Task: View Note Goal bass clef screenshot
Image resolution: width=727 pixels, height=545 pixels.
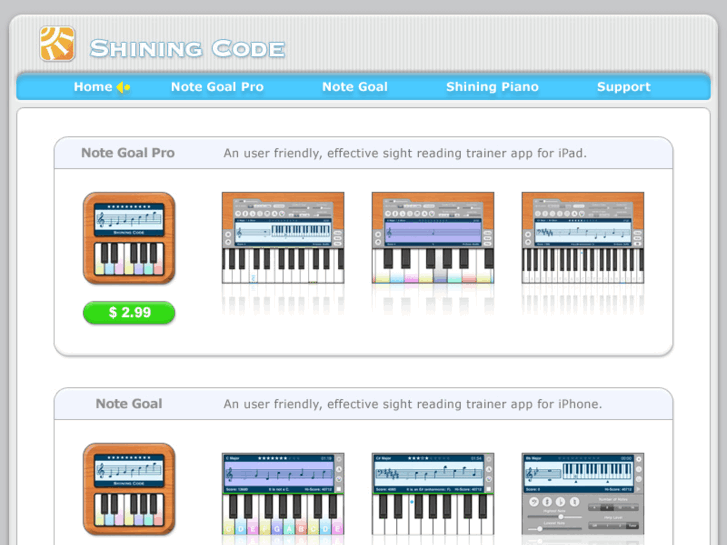Action: click(433, 494)
